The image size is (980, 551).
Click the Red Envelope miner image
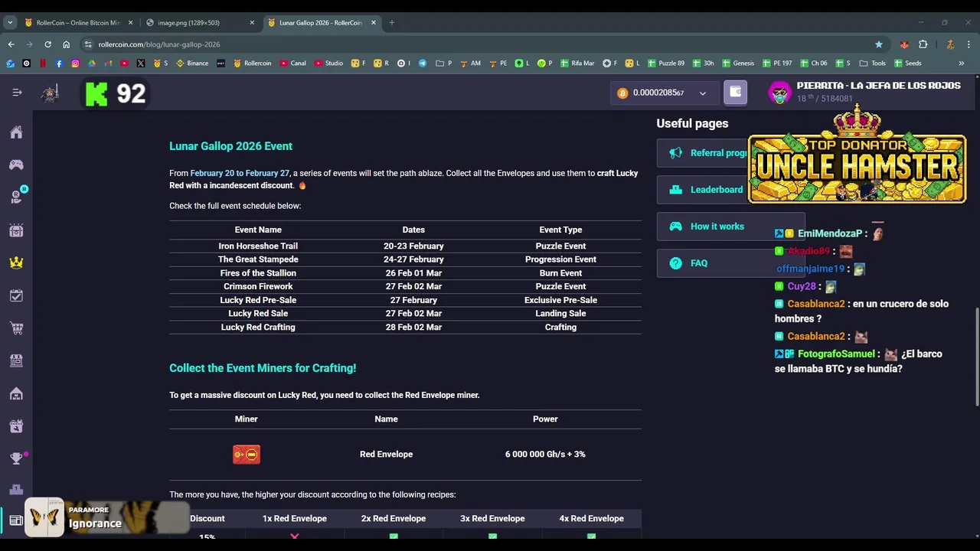coord(247,455)
